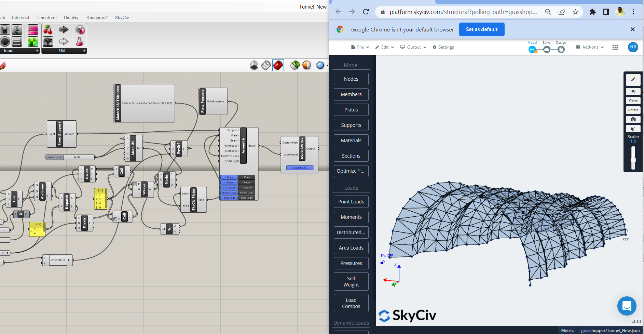Click the + Plate button on Assemble
This screenshot has height=334, width=644.
[x=229, y=177]
